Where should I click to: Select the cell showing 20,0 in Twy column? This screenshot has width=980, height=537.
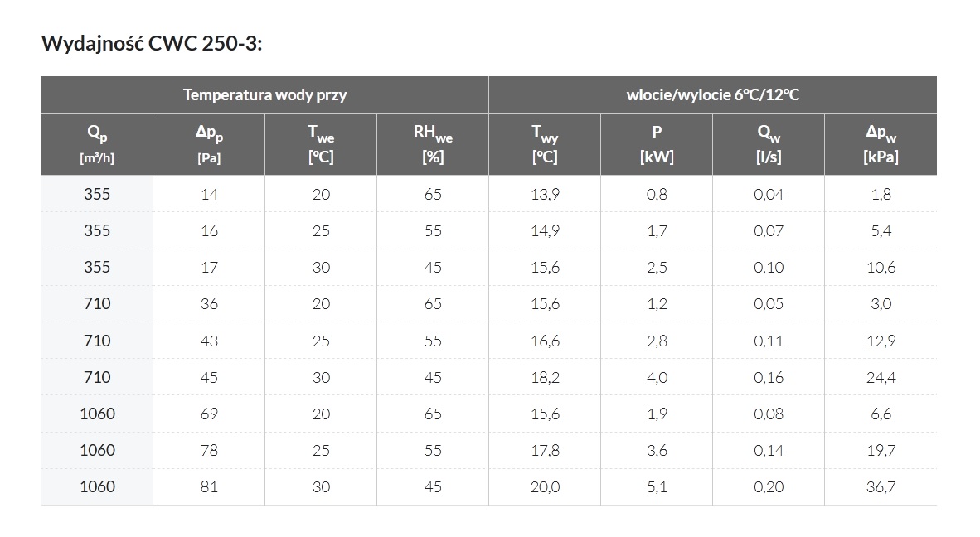(545, 486)
